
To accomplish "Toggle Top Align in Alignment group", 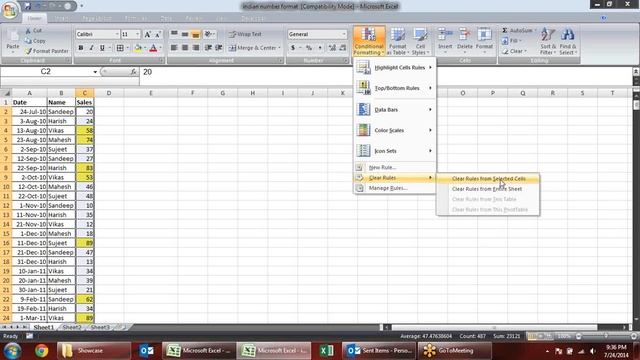I will pos(174,34).
